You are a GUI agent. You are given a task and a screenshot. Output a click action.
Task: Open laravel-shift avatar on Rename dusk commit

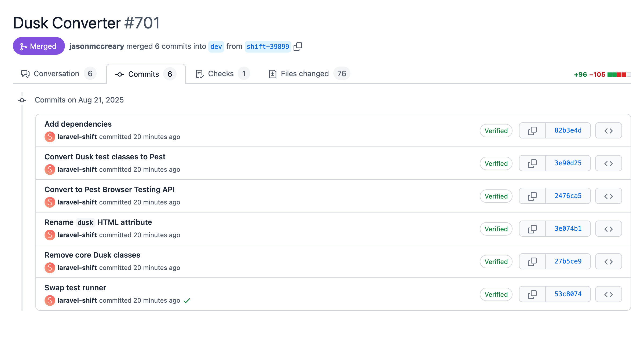(x=50, y=235)
